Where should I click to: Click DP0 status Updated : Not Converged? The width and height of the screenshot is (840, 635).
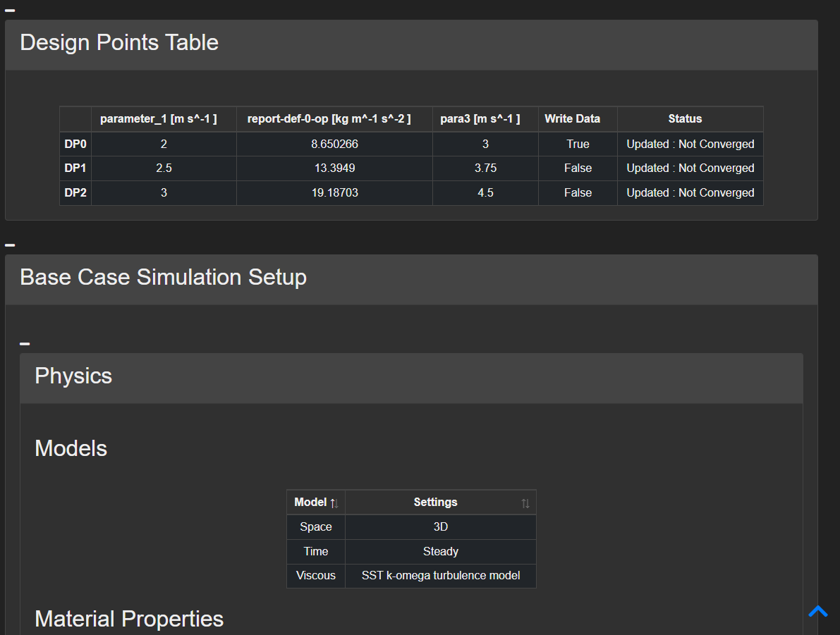(x=690, y=144)
